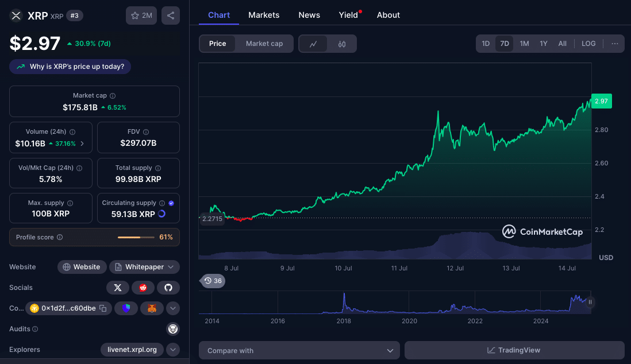
Task: Expand Volume (24h) details arrow
Action: click(82, 144)
